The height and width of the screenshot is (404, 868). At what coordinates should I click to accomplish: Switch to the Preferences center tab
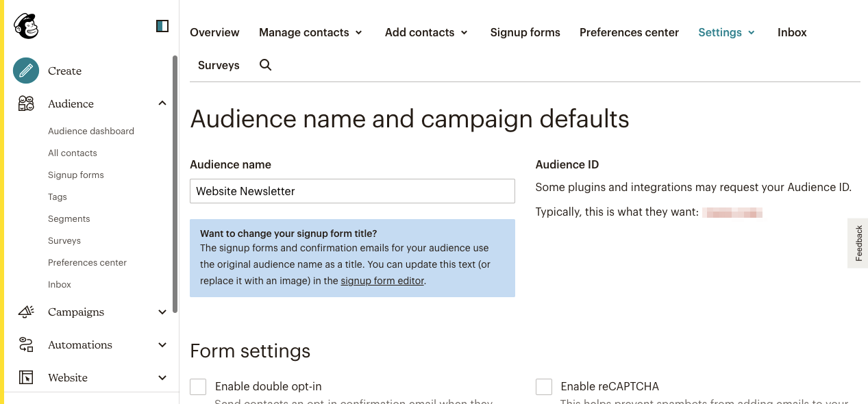pyautogui.click(x=628, y=32)
